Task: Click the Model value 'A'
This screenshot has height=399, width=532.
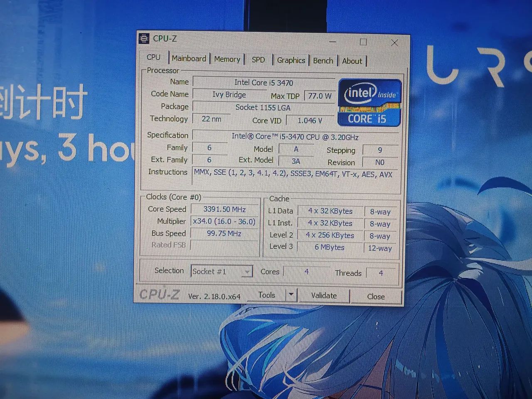Action: [296, 149]
